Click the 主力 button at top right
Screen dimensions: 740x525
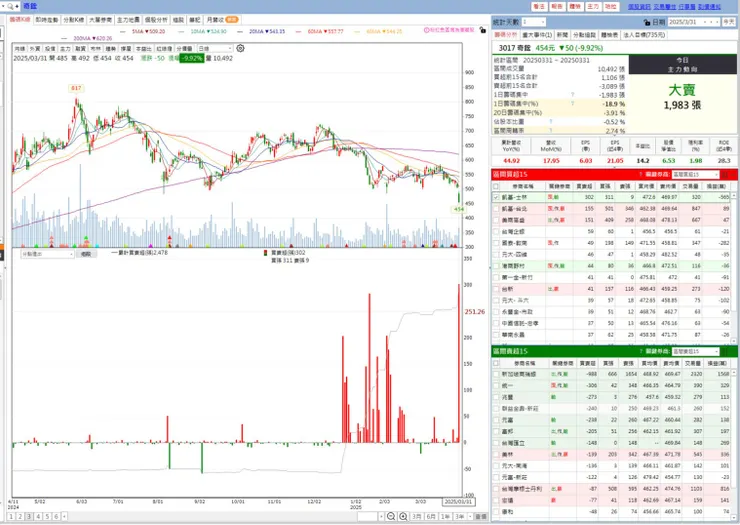[593, 6]
